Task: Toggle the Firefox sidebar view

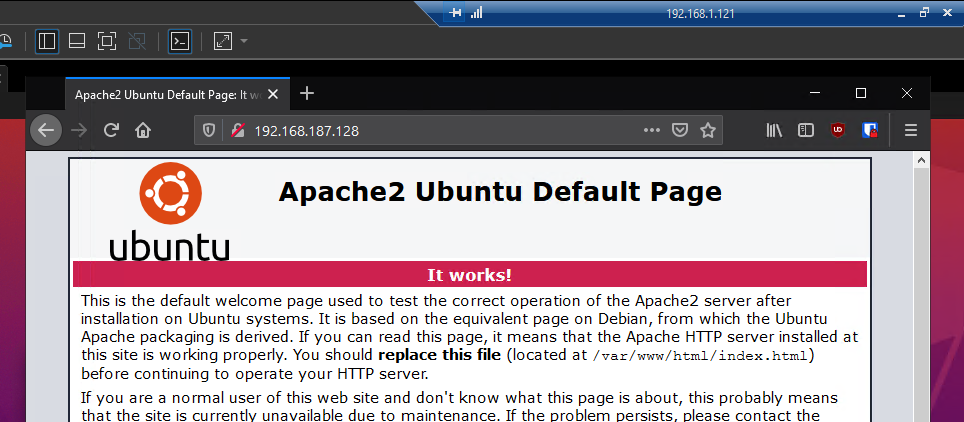Action: pyautogui.click(x=805, y=130)
